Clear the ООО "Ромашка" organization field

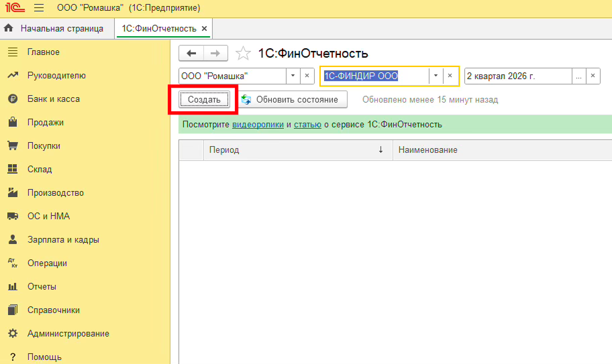pyautogui.click(x=307, y=76)
